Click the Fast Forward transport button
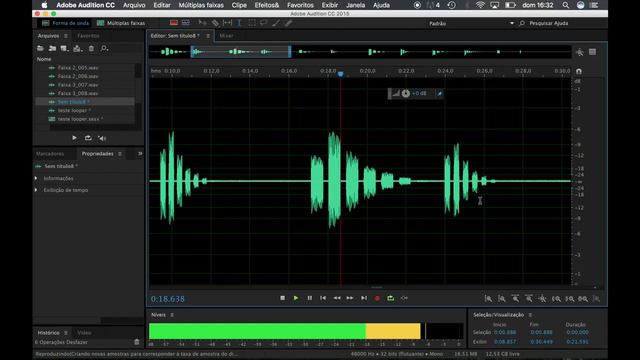 click(x=350, y=298)
